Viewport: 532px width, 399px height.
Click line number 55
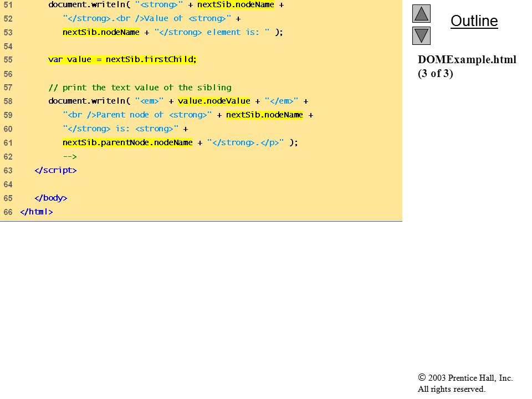[8, 60]
